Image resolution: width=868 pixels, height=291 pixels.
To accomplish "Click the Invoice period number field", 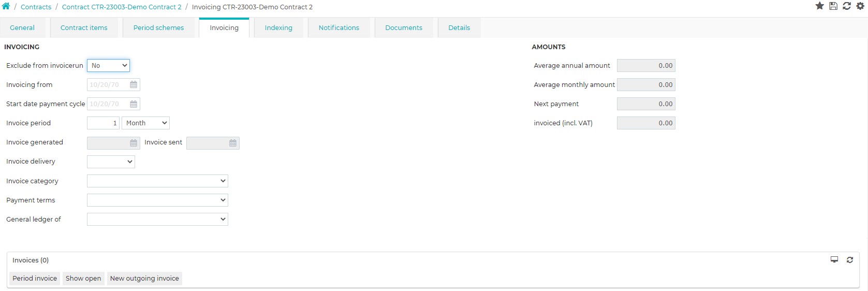I will point(103,123).
